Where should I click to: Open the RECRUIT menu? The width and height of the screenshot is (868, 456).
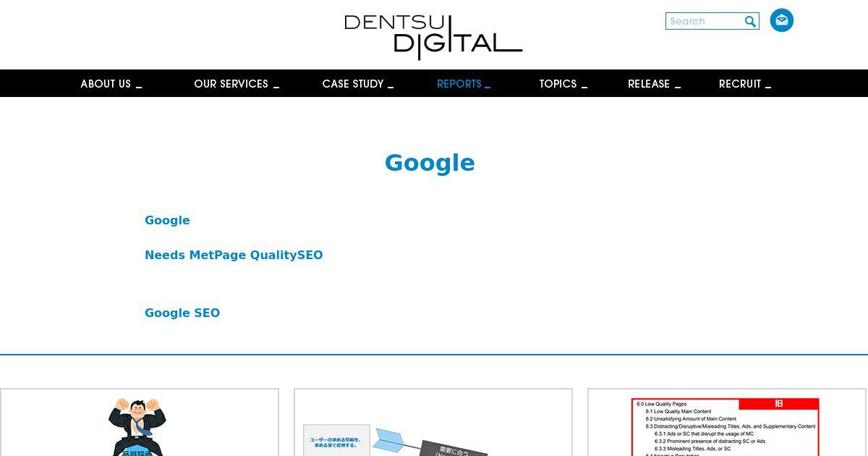[x=745, y=84]
